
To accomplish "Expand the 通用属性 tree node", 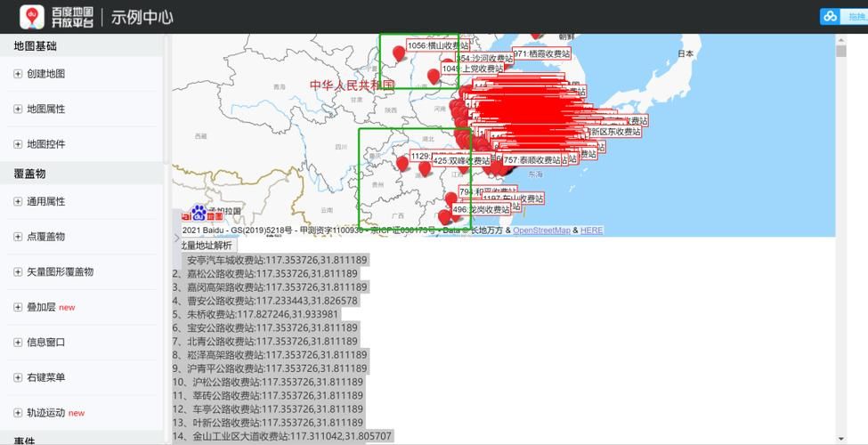I will click(x=18, y=201).
